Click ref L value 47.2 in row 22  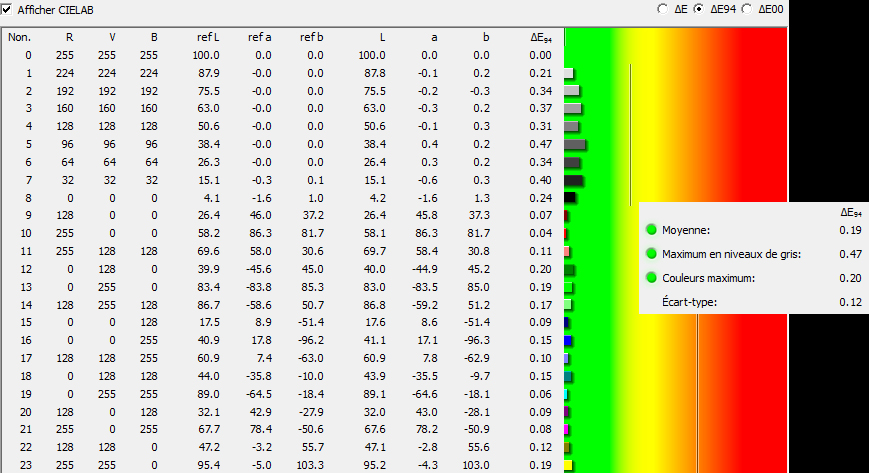tap(209, 447)
